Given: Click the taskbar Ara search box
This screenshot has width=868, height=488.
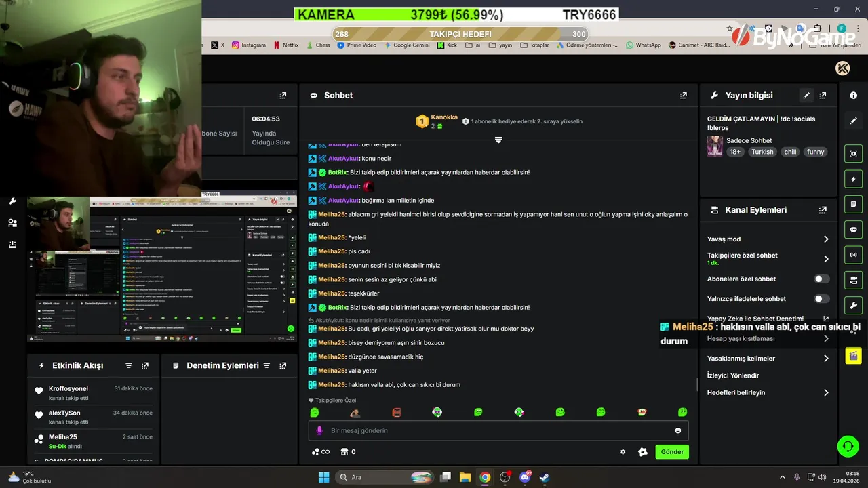Looking at the screenshot, I should pos(384,477).
